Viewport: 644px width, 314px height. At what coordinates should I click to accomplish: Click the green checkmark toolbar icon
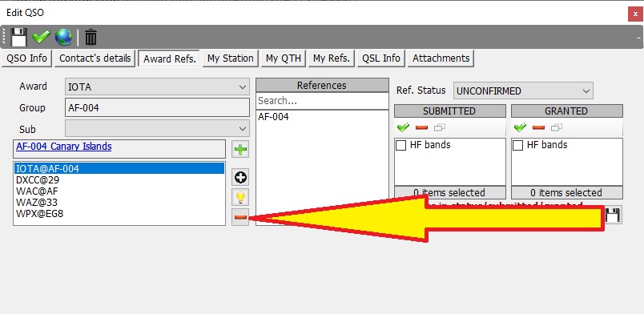coord(41,38)
